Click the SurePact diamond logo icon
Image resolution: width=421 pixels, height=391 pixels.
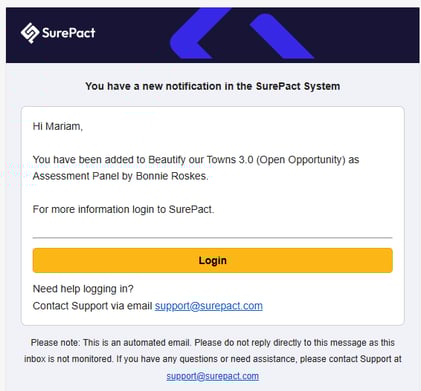pos(30,33)
